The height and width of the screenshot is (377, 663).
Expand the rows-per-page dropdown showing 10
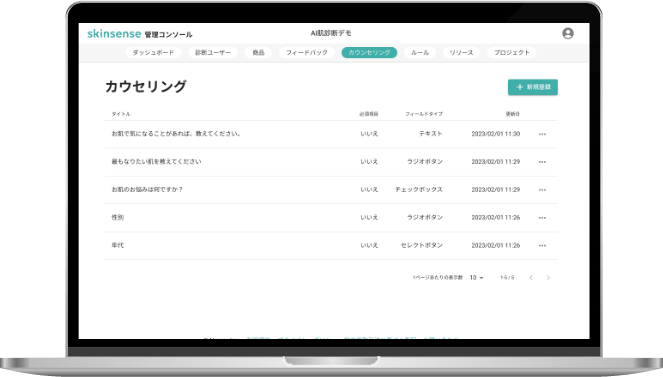pos(477,278)
